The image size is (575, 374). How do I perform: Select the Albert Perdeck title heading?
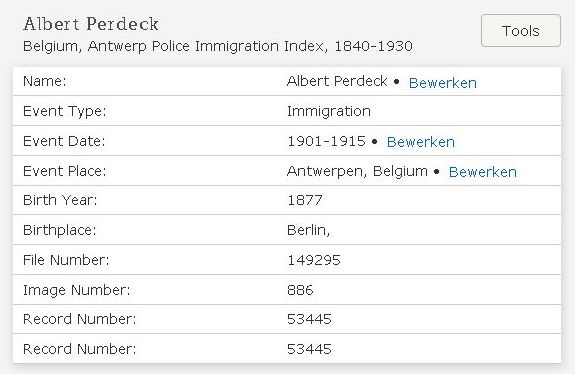tap(91, 24)
